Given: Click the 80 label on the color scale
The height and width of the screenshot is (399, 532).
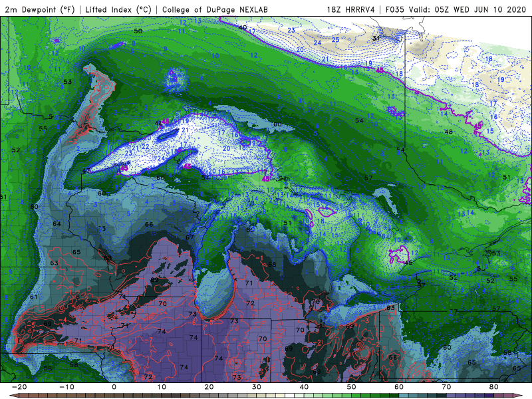Looking at the screenshot, I should (494, 387).
